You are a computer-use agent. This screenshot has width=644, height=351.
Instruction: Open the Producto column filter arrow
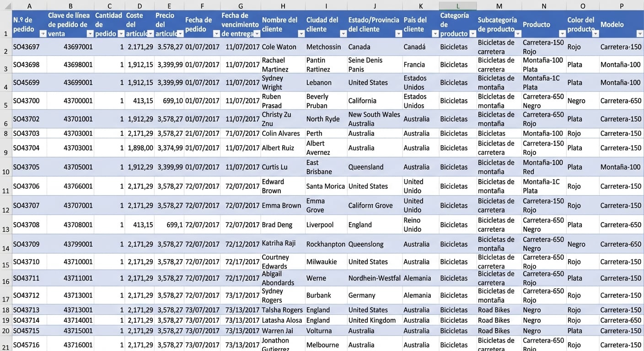coord(562,34)
